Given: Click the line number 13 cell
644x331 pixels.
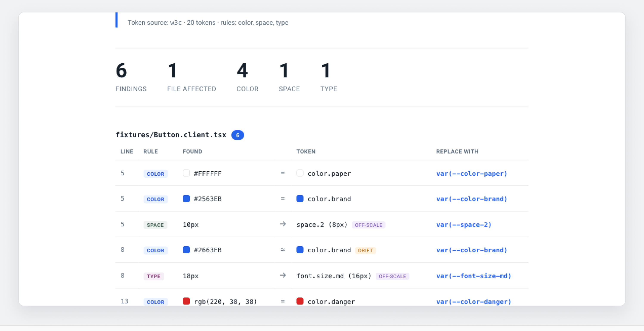Looking at the screenshot, I should click(x=124, y=301).
